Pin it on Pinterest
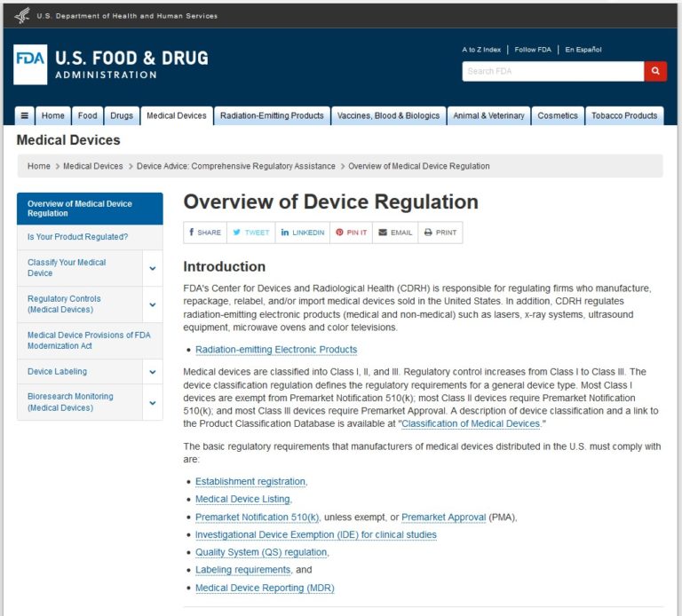This screenshot has height=616, width=682. 351,233
